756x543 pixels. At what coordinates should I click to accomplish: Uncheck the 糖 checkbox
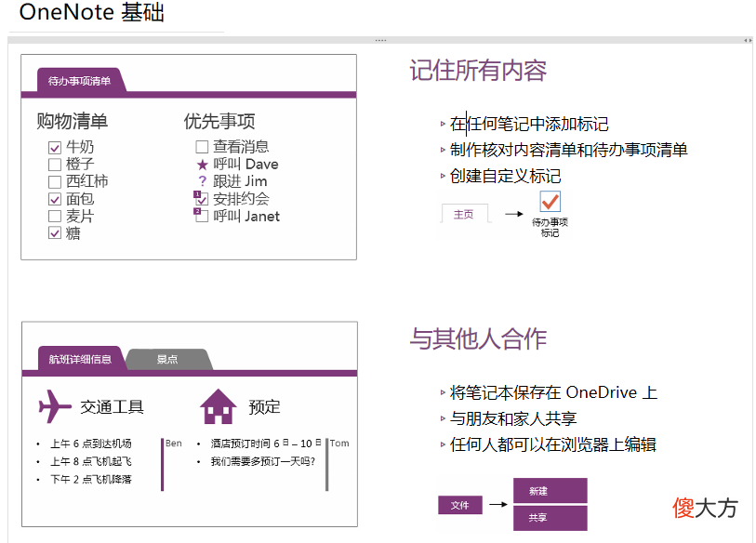pos(55,233)
